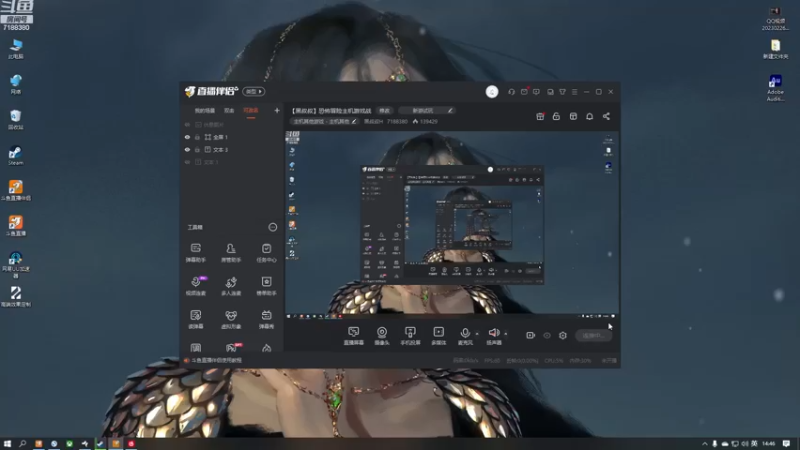
Task: Open the hamburger menu icon in title bar
Action: point(574,92)
